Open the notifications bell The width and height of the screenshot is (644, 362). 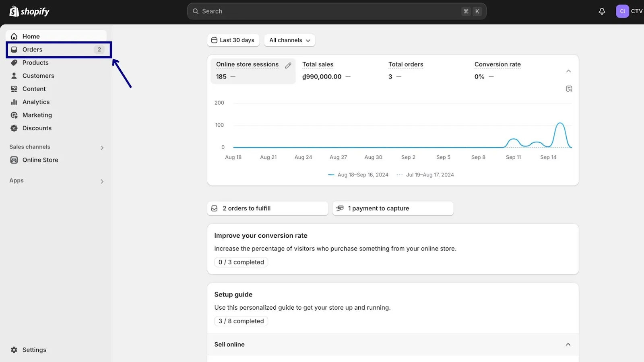click(x=602, y=11)
